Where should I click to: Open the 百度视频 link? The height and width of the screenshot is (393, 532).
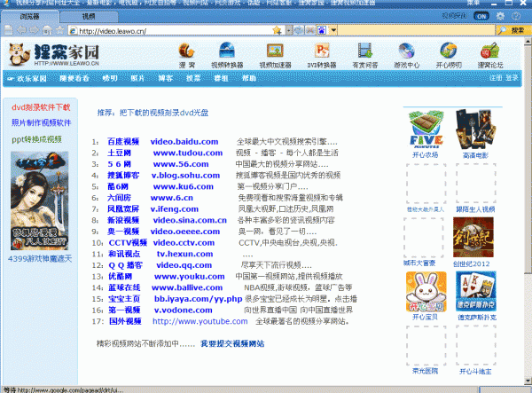123,142
